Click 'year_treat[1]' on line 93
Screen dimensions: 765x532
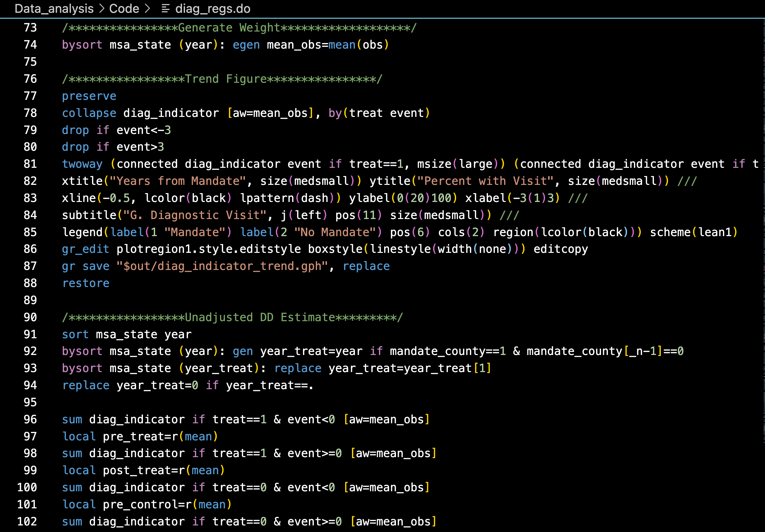point(448,368)
